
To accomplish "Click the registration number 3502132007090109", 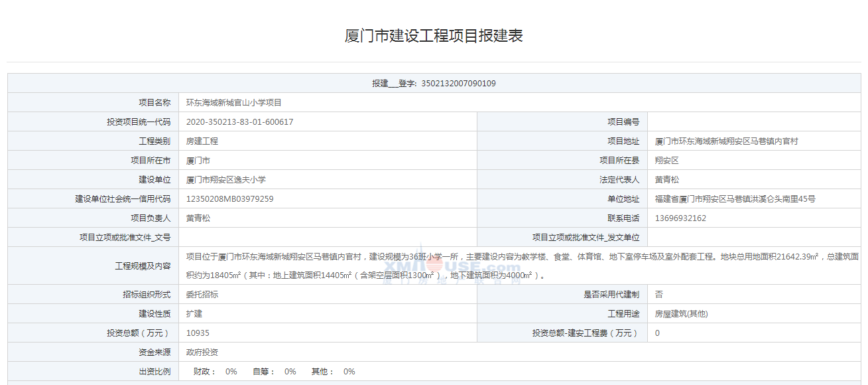I will 458,84.
